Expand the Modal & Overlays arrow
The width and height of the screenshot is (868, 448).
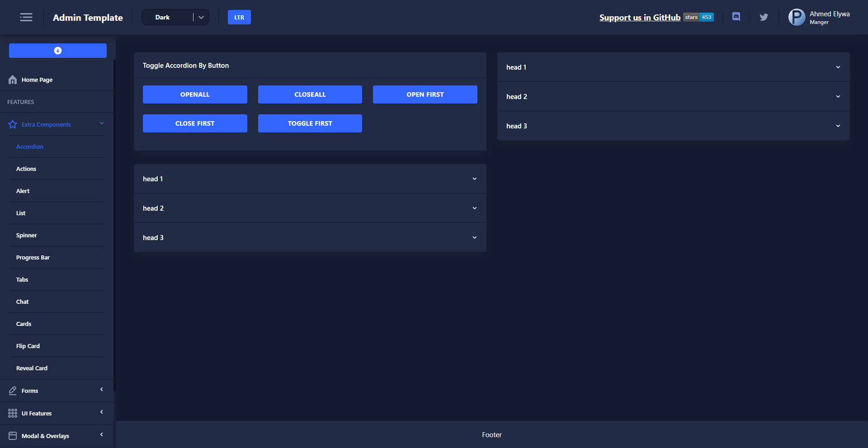[102, 434]
